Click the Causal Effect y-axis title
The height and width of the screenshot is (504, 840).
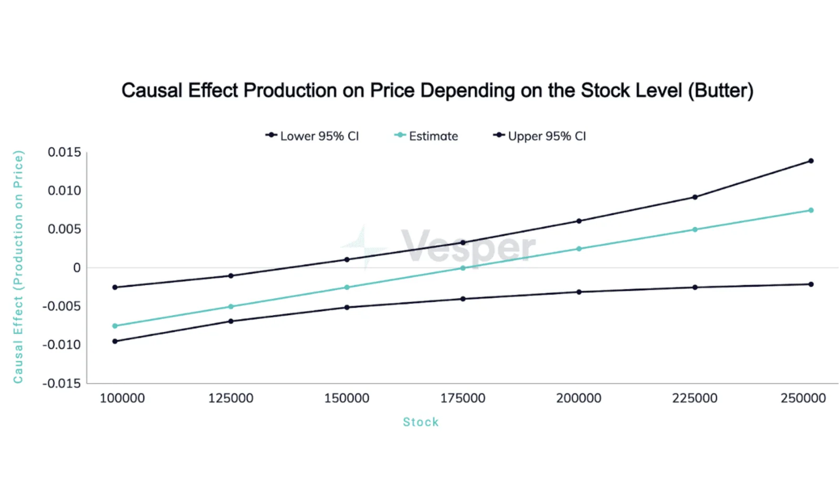pyautogui.click(x=18, y=267)
